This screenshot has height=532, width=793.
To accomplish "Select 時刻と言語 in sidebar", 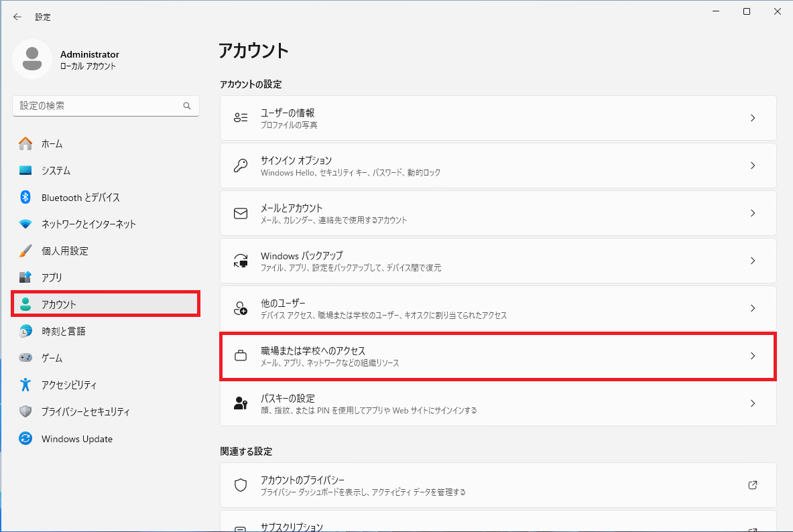I will [63, 331].
